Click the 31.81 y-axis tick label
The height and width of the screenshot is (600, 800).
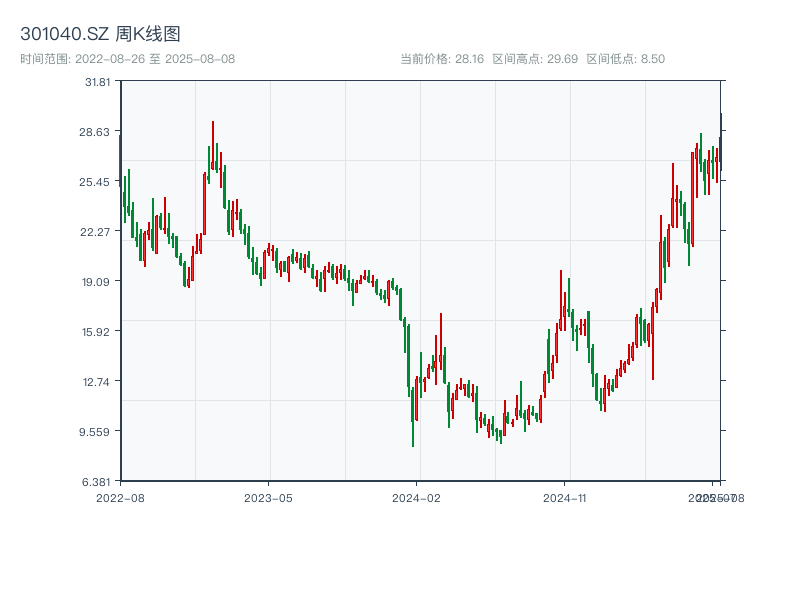tap(98, 82)
